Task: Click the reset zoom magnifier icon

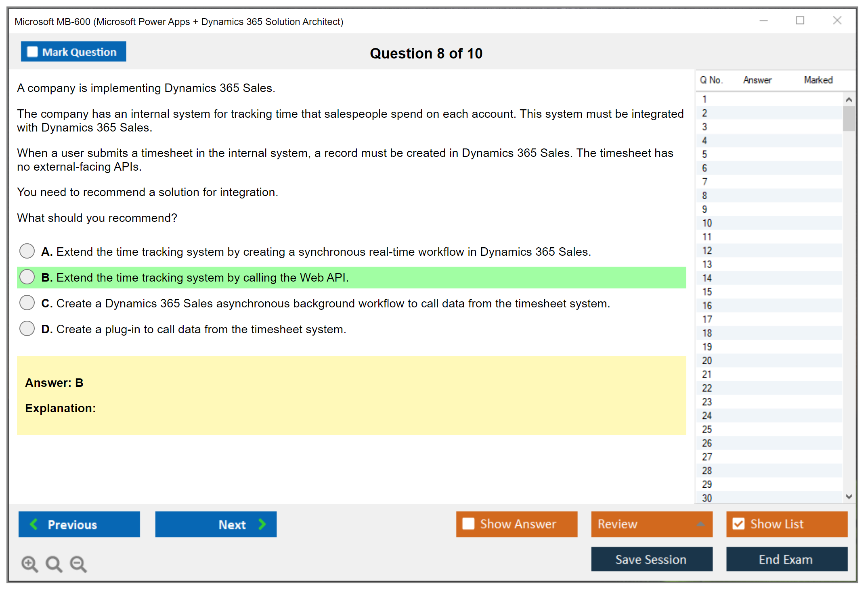Action: 54,564
